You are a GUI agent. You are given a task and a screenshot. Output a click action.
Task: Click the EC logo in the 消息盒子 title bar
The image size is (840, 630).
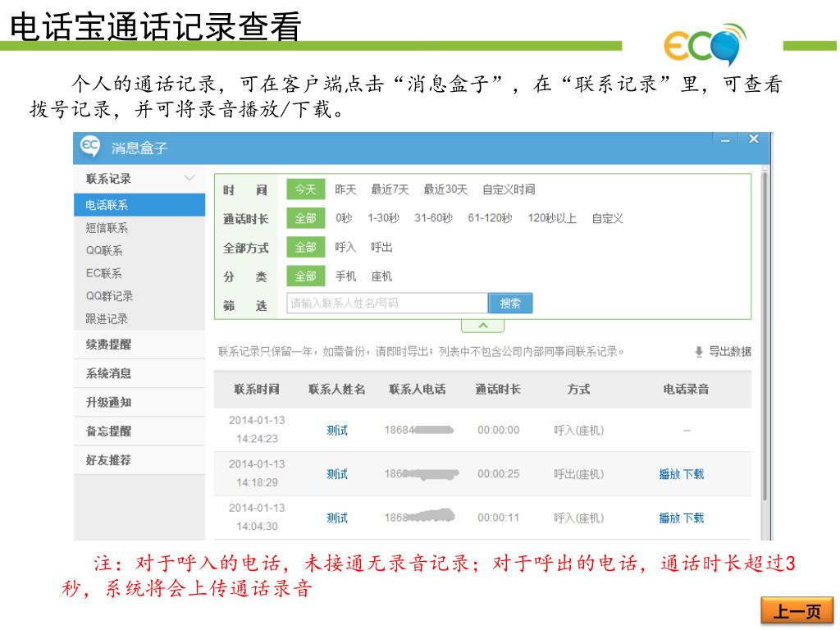[x=90, y=146]
